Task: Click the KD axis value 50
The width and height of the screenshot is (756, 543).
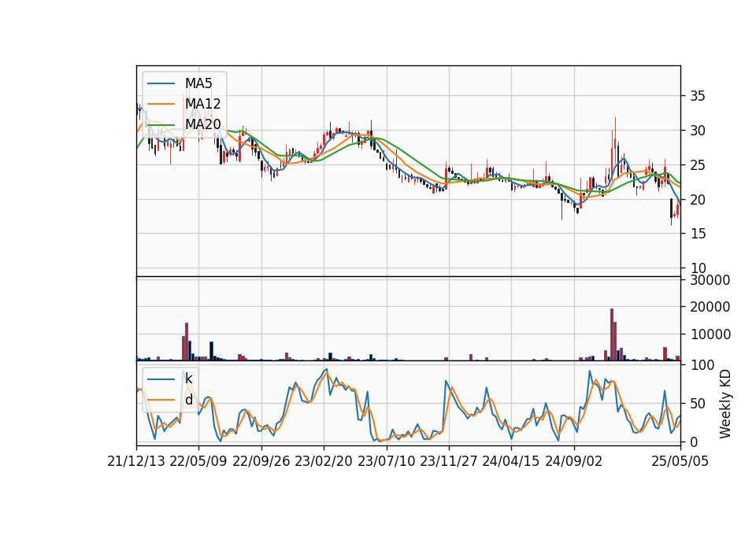Action: tap(698, 404)
